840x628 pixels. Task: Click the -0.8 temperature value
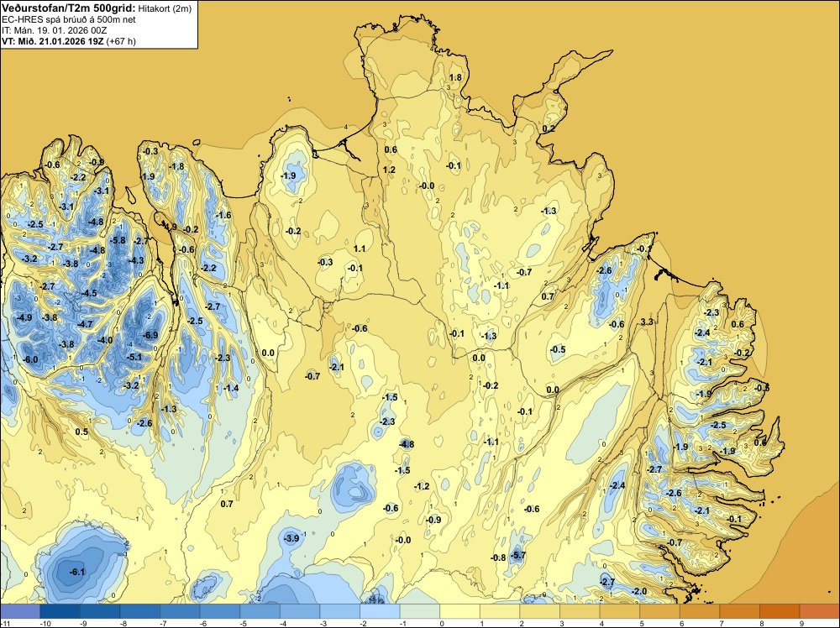point(498,557)
